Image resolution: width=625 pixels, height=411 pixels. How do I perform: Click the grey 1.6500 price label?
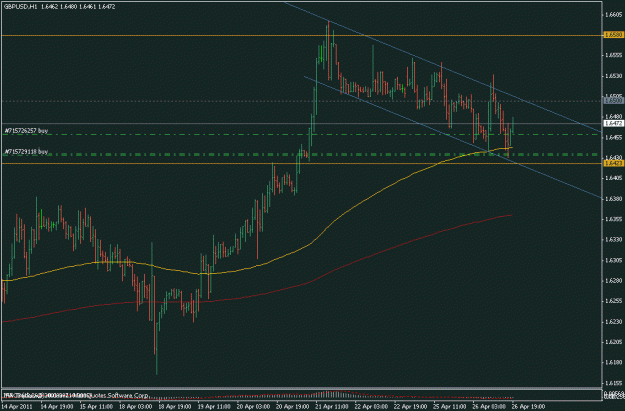[613, 101]
